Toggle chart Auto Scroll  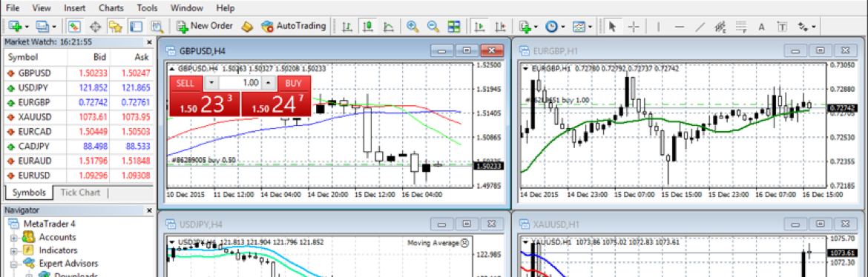click(481, 26)
